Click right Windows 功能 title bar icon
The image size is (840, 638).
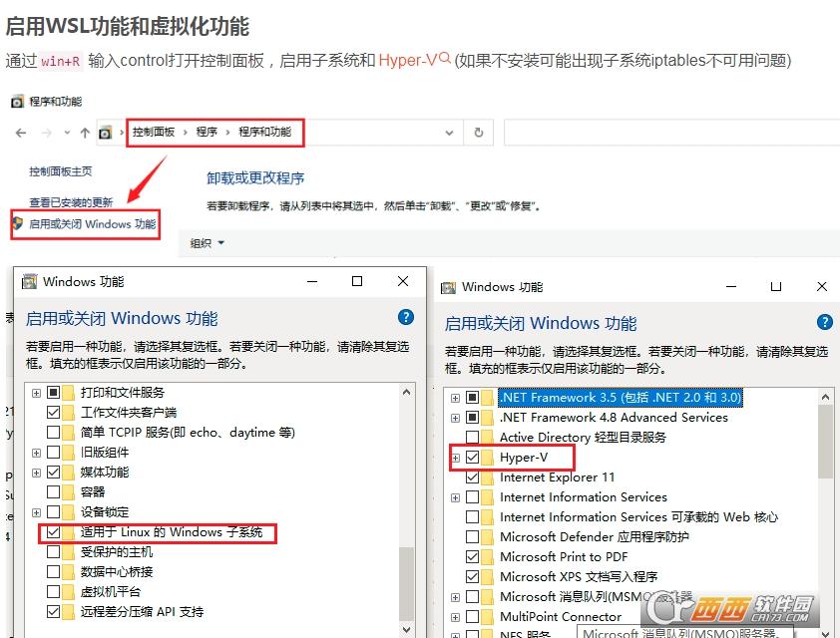[448, 287]
